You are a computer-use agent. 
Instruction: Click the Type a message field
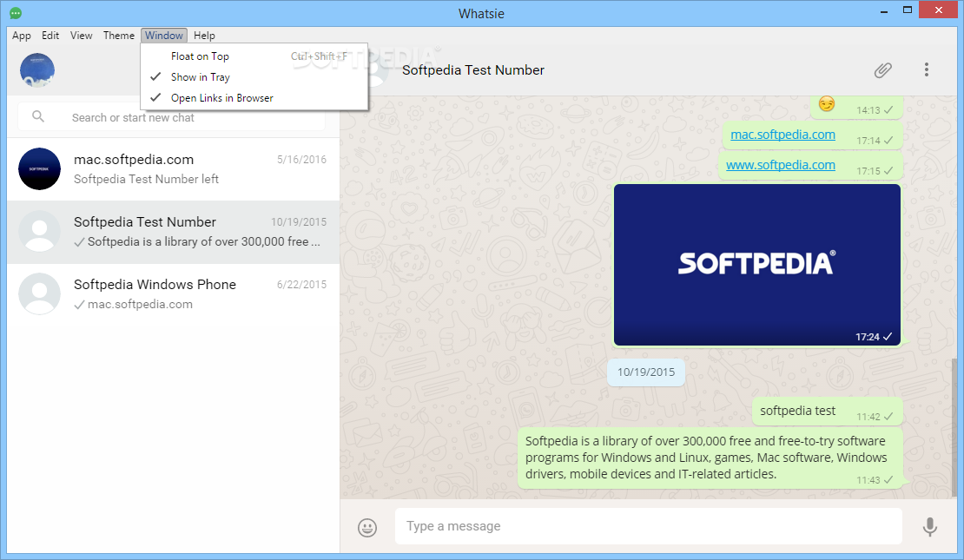point(649,526)
